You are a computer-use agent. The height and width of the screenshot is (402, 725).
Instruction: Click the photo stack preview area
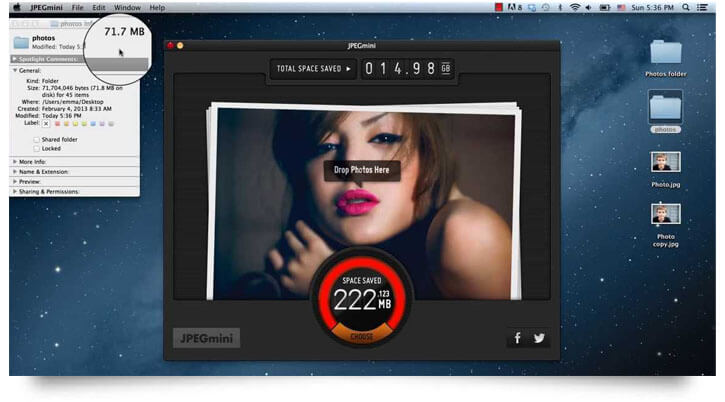click(x=363, y=201)
